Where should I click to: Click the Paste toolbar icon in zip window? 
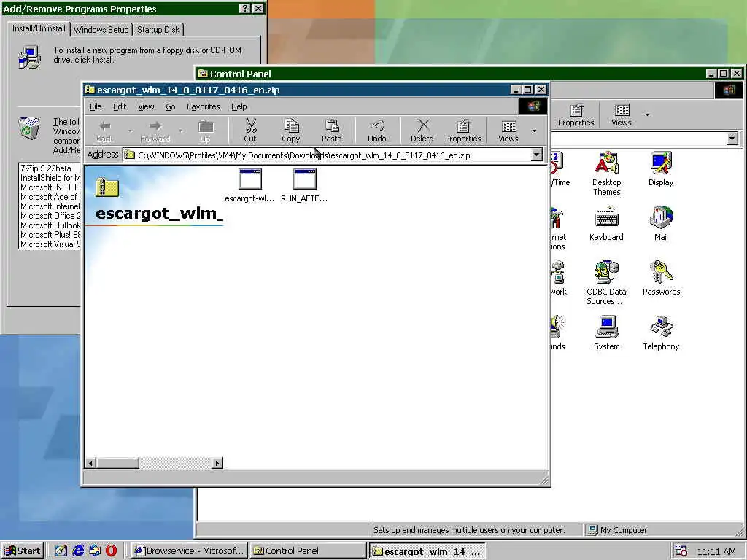pyautogui.click(x=332, y=131)
